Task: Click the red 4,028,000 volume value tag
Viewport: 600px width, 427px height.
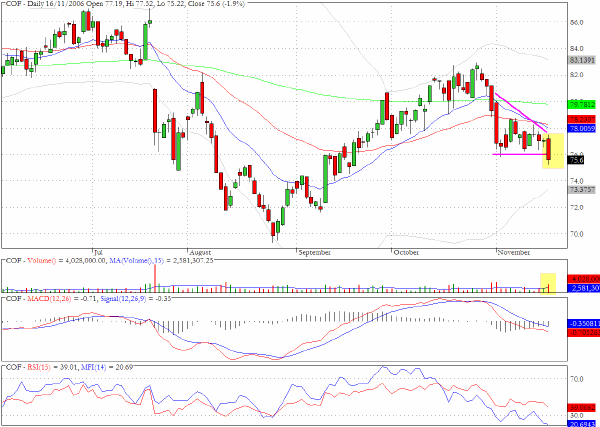Action: coord(584,279)
